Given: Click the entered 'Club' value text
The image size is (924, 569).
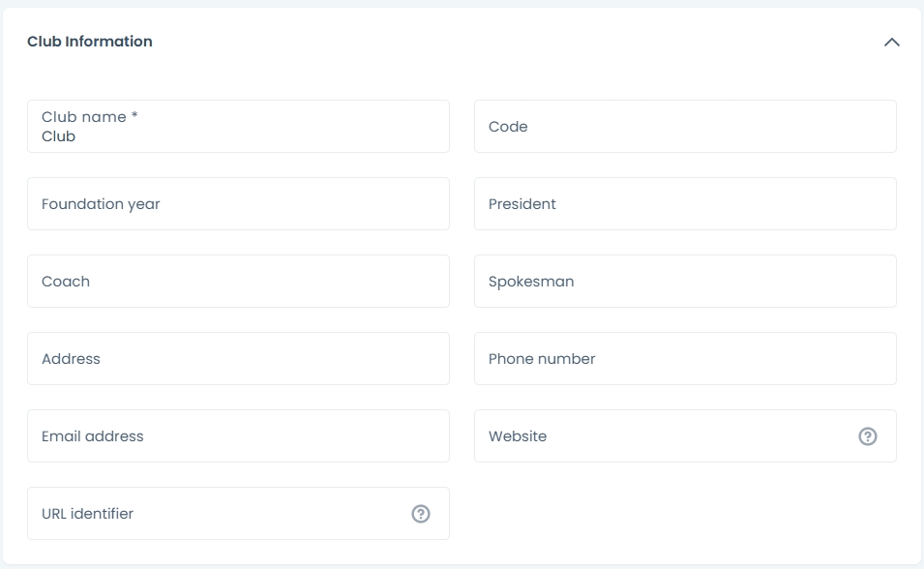Looking at the screenshot, I should tap(58, 137).
